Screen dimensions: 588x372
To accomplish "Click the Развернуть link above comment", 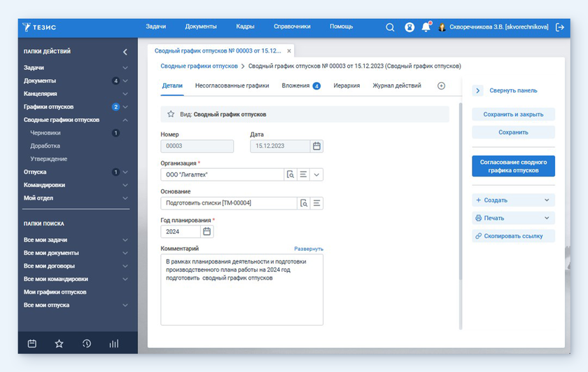I will [308, 249].
